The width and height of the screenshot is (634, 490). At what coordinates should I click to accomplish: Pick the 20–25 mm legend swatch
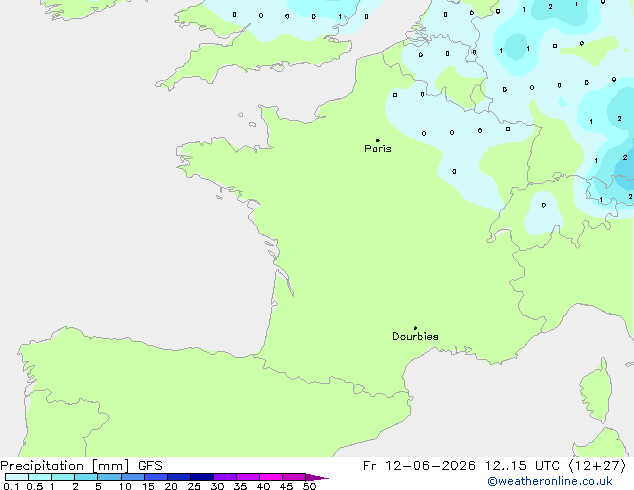(x=179, y=477)
